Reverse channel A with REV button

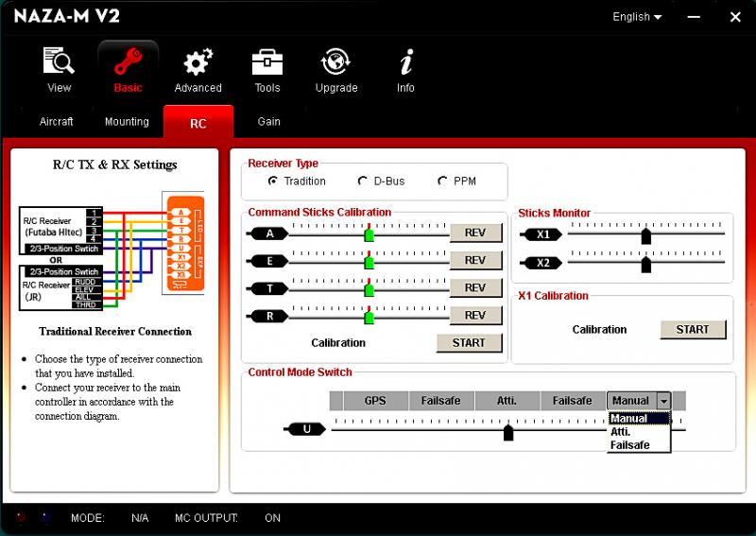(475, 233)
